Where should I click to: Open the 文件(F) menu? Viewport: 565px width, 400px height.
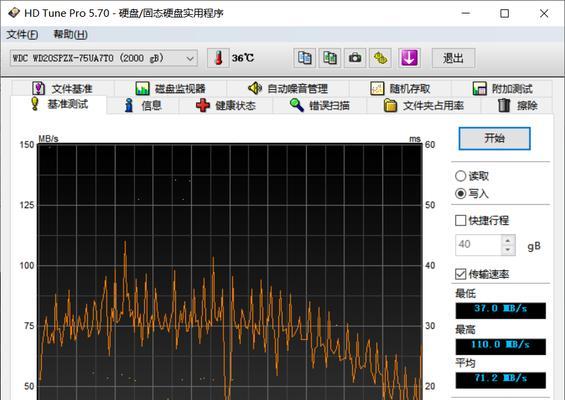click(22, 35)
